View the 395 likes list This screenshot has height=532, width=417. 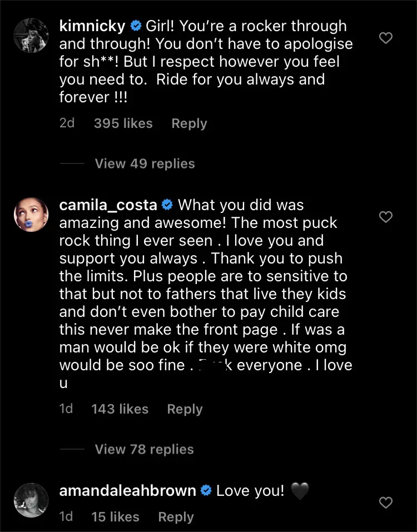(123, 123)
